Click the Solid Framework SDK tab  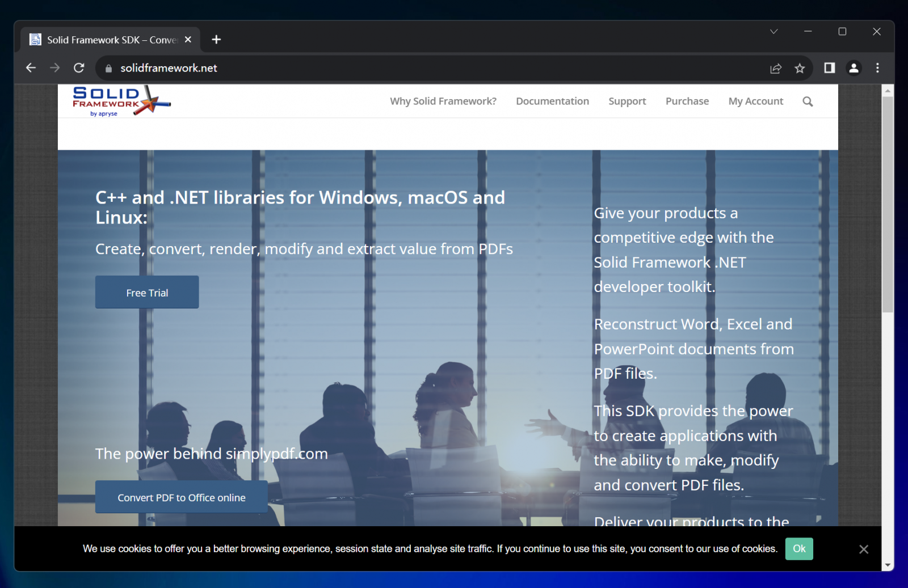(111, 40)
